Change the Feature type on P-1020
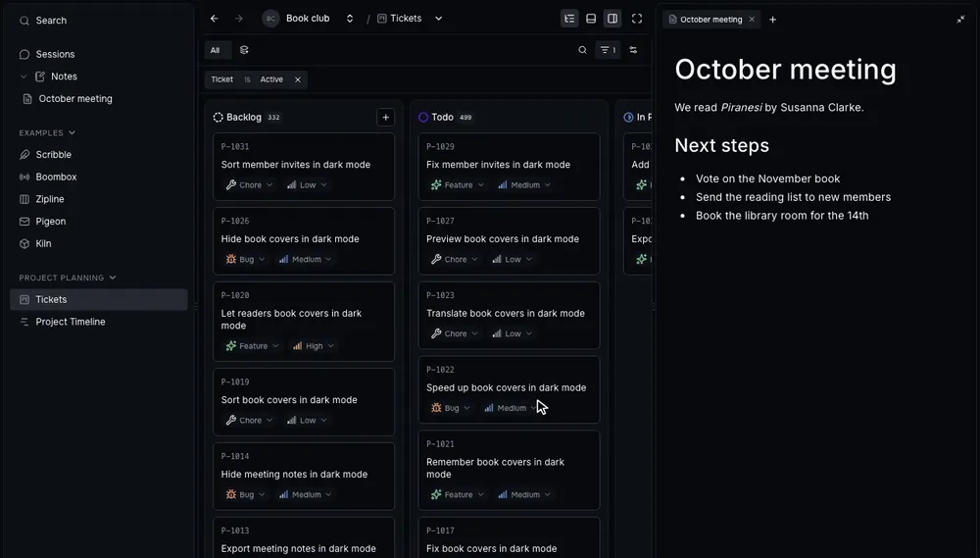The width and height of the screenshot is (980, 558). (x=253, y=346)
